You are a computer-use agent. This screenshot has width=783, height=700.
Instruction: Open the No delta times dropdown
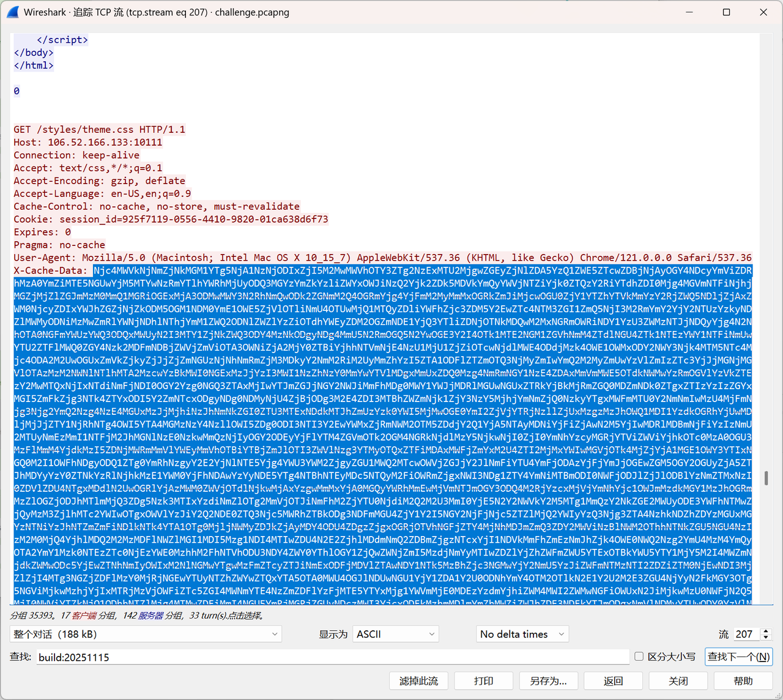pyautogui.click(x=522, y=634)
